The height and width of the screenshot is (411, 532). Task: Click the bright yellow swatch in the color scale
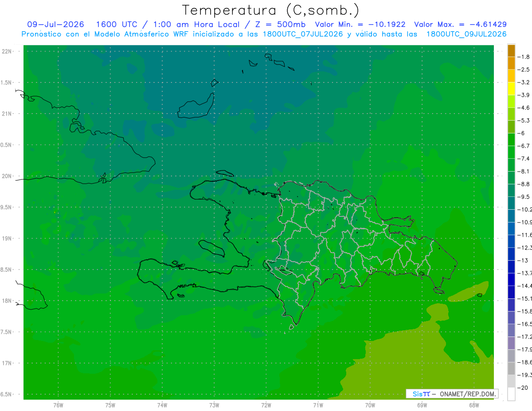511,89
